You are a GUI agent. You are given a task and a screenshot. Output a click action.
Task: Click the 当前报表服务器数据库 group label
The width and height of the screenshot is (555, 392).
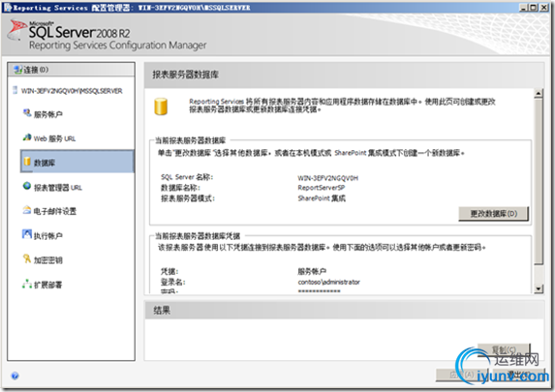191,140
